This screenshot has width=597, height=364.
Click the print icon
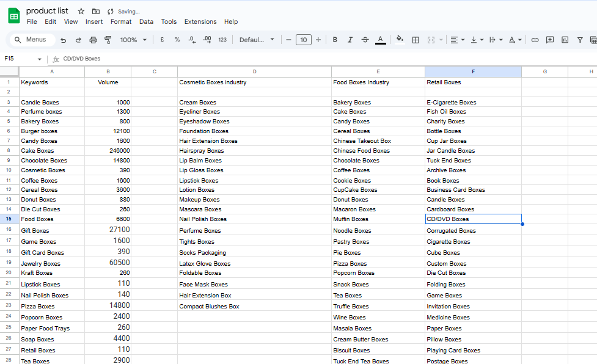pyautogui.click(x=93, y=40)
